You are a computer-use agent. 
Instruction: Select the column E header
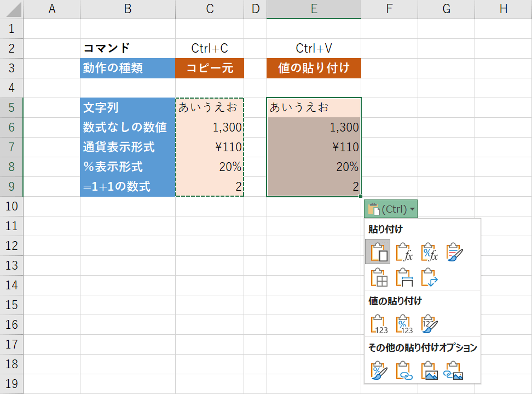point(314,9)
